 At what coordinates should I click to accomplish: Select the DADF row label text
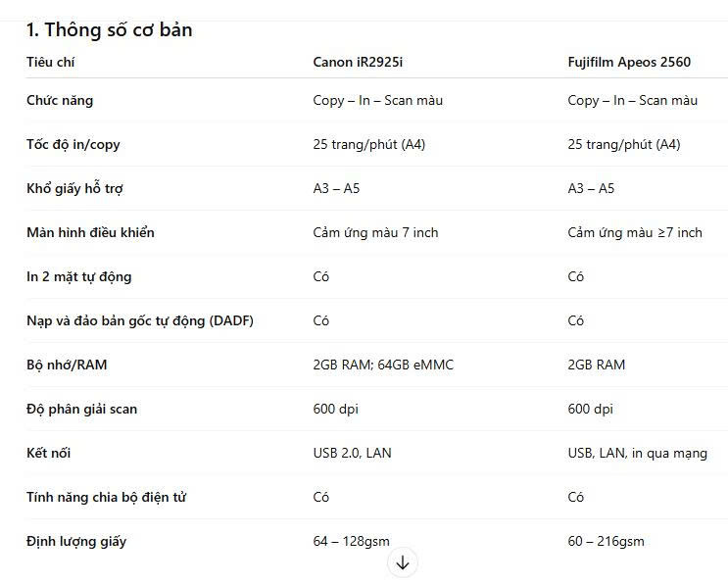point(140,320)
